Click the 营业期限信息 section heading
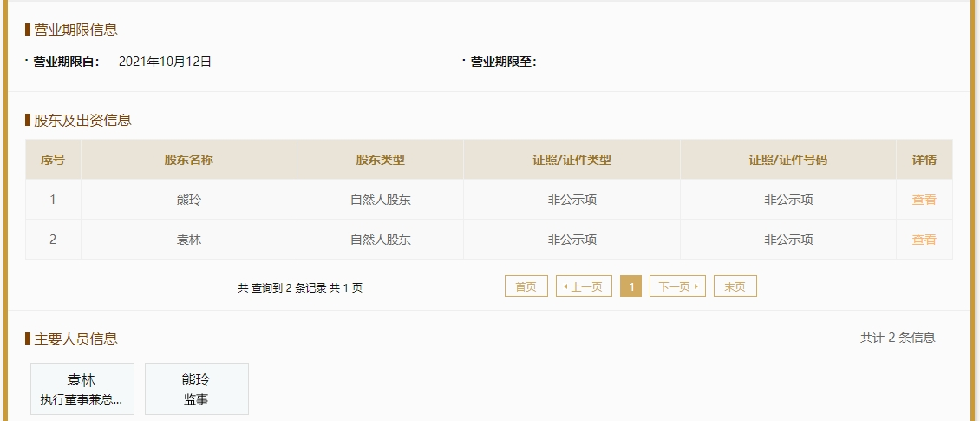980x421 pixels. pos(75,30)
